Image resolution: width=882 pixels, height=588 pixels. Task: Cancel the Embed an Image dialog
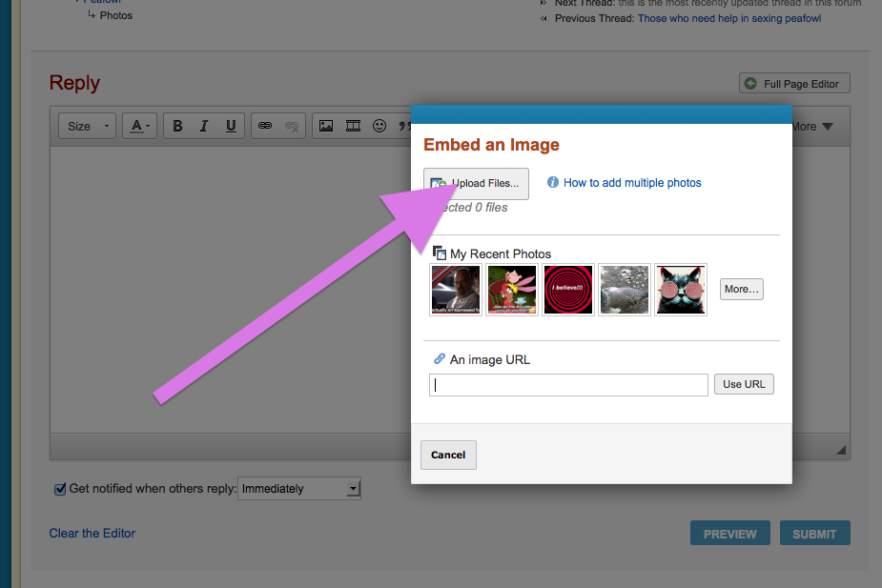448,456
